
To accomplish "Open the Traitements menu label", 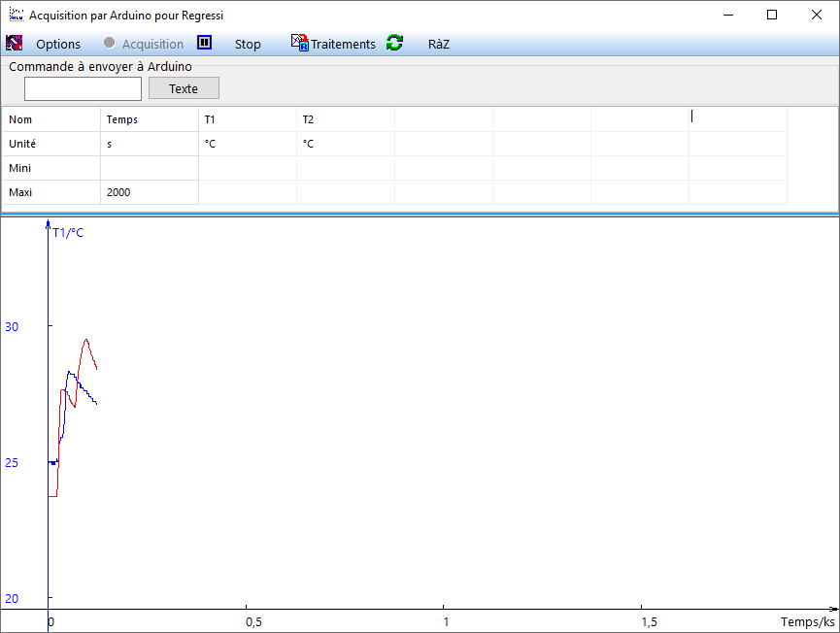I will pos(343,44).
